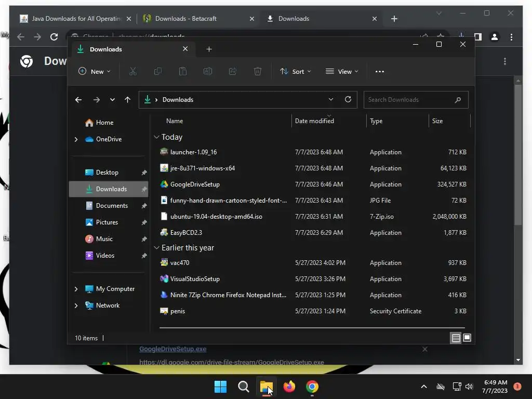Select Documents in navigation pane

112,206
